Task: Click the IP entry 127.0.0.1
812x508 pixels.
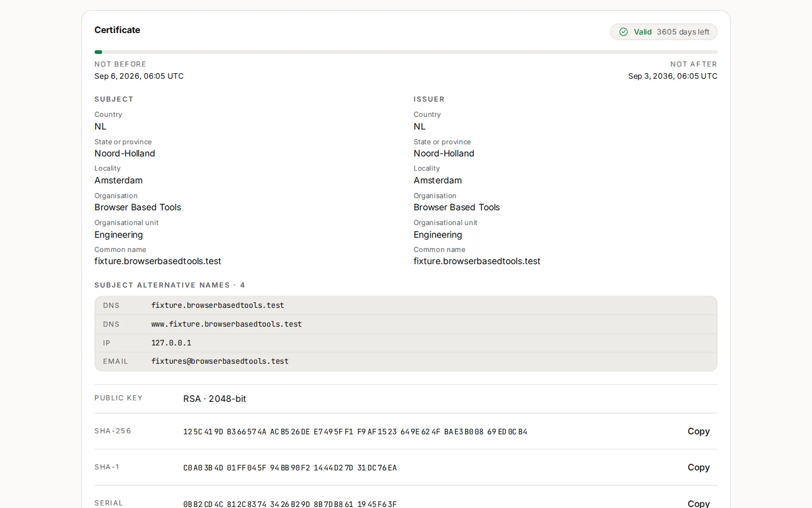Action: [x=406, y=343]
